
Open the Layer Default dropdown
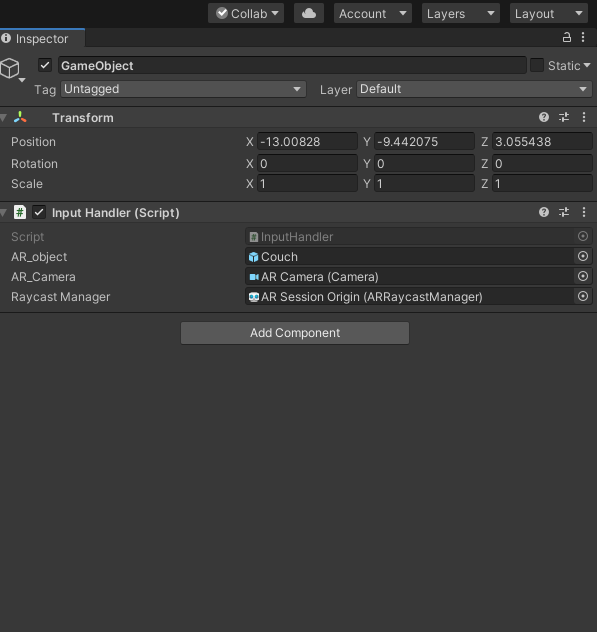[474, 89]
